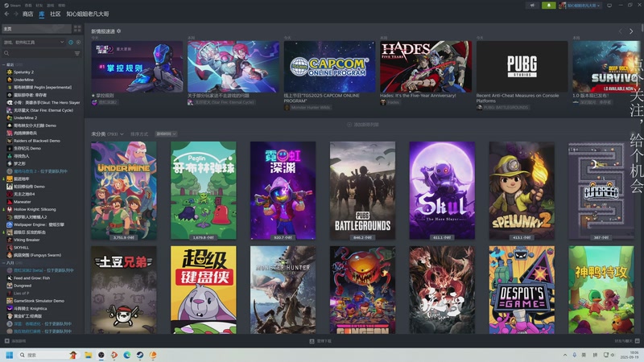Open the sort-by playtime dropdown

pos(166,134)
